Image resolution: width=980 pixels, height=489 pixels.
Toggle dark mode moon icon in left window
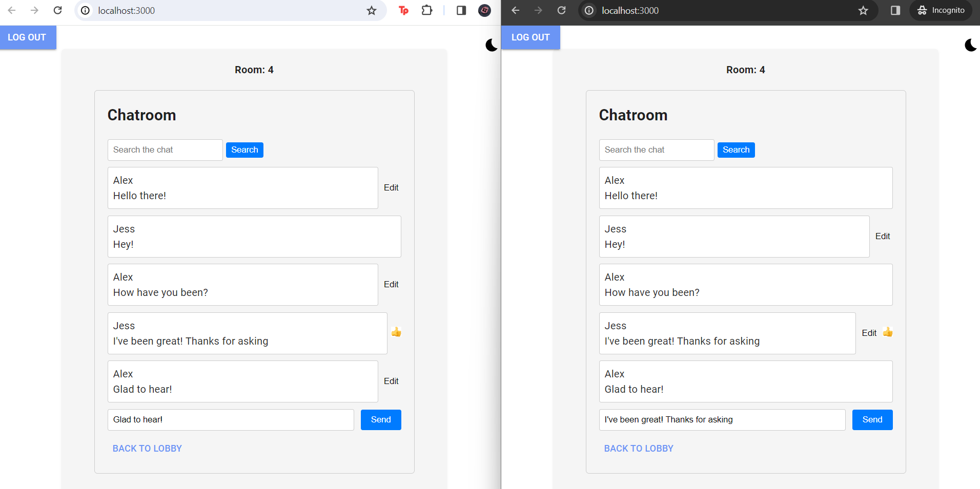click(x=491, y=45)
